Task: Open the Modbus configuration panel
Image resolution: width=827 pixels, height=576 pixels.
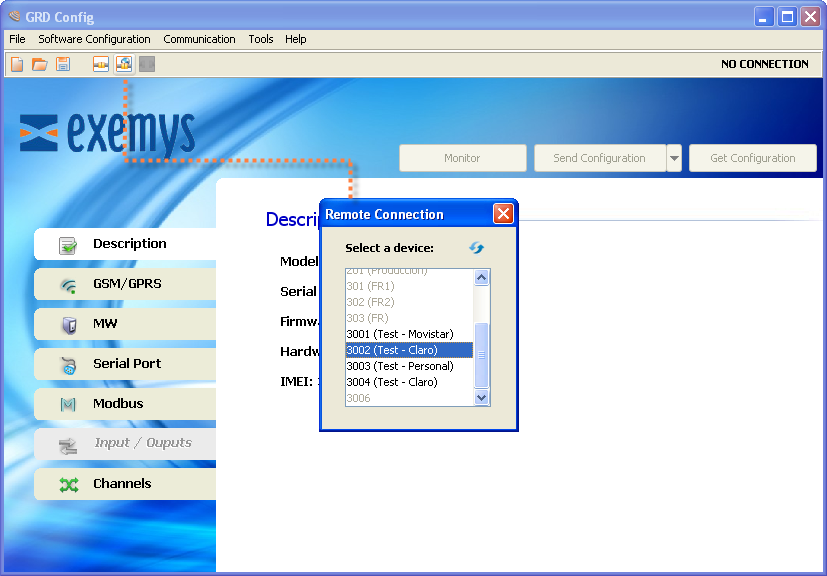Action: tap(120, 404)
